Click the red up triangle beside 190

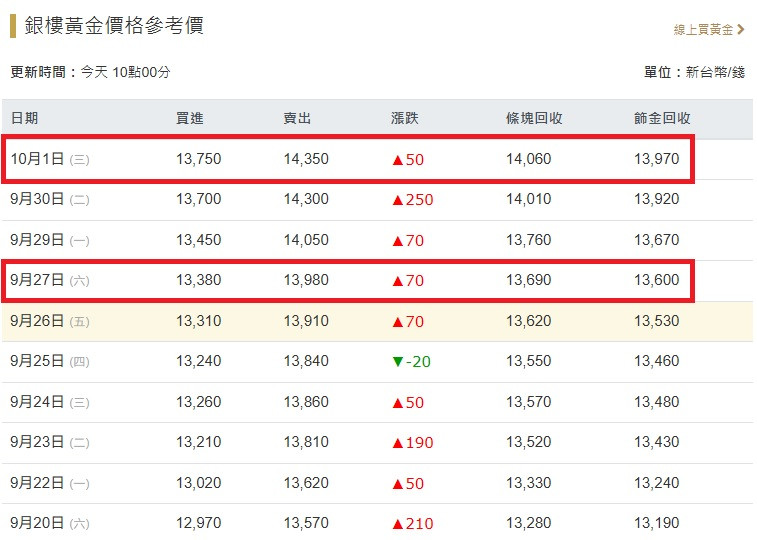[397, 442]
